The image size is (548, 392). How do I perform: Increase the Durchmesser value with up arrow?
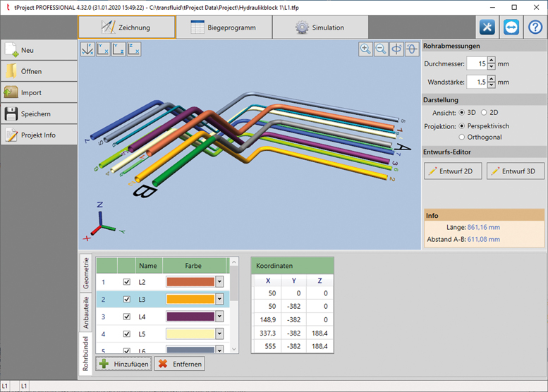[x=492, y=60]
